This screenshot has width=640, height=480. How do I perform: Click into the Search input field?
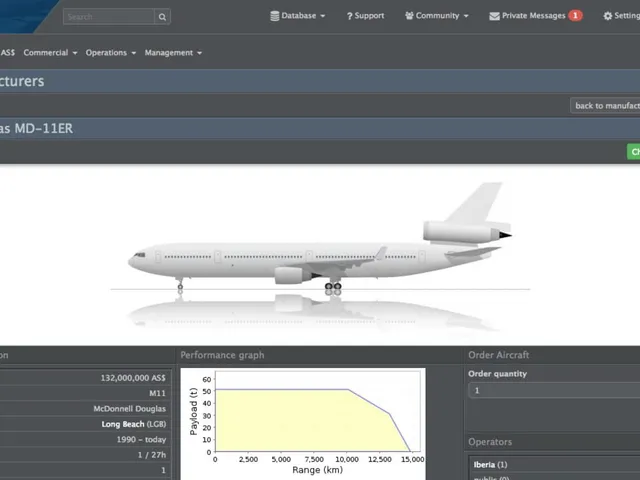coord(109,17)
